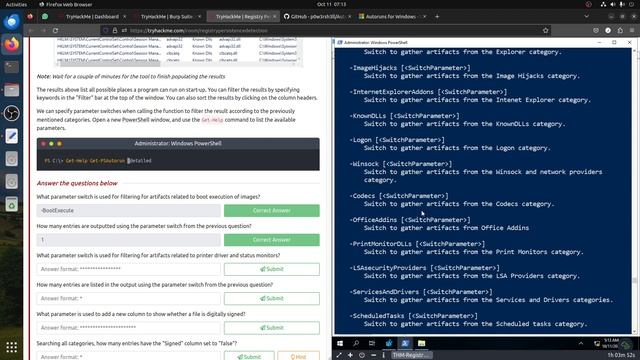Switch to Autoruns for Windows tab
Image resolution: width=640 pixels, height=360 pixels.
[391, 16]
